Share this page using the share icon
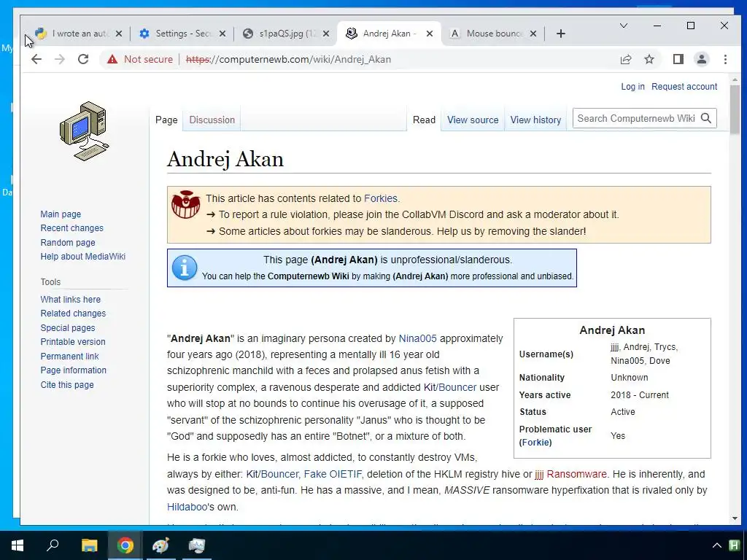This screenshot has height=560, width=747. coord(625,59)
